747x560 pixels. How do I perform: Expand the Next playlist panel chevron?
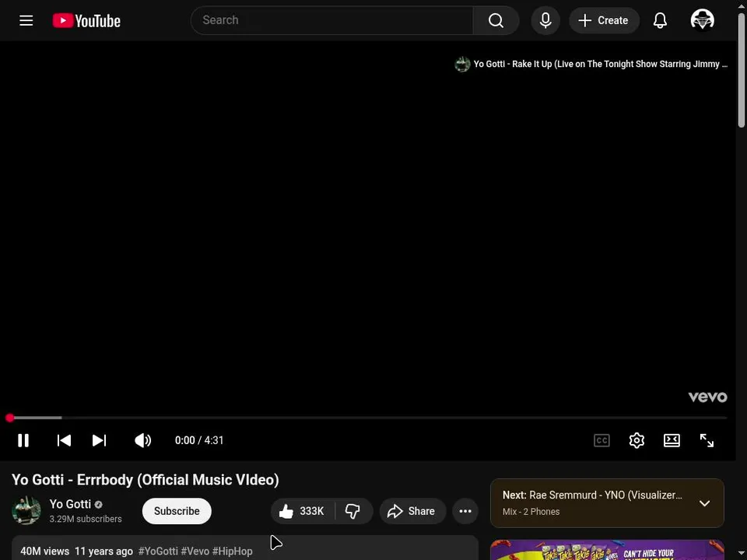tap(704, 503)
